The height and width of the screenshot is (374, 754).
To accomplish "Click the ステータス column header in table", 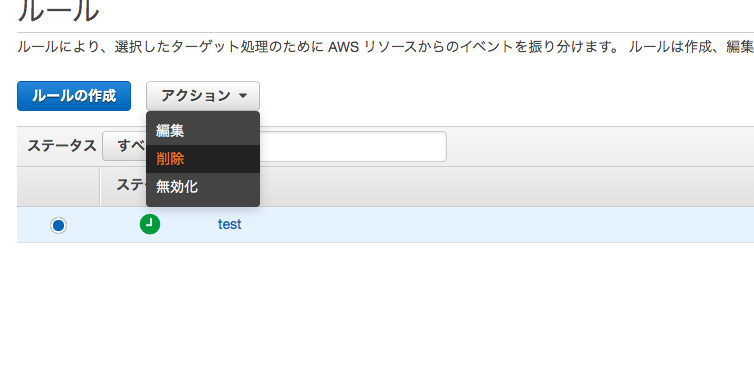I will pyautogui.click(x=131, y=185).
